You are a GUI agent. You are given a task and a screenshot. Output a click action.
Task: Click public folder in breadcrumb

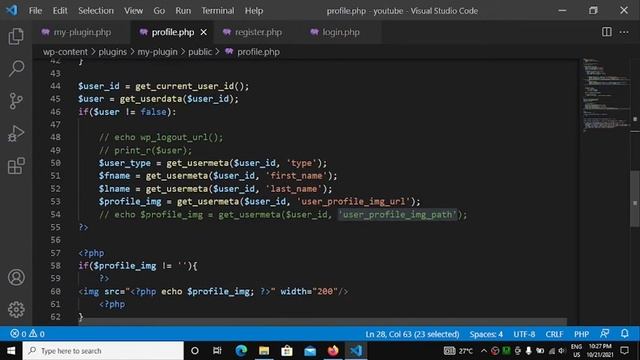(200, 52)
